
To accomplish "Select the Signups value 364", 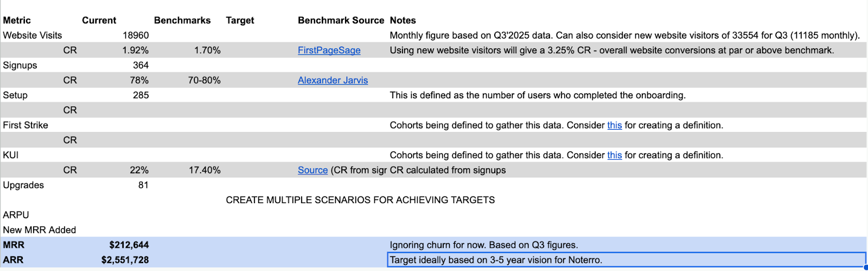I will pyautogui.click(x=141, y=65).
